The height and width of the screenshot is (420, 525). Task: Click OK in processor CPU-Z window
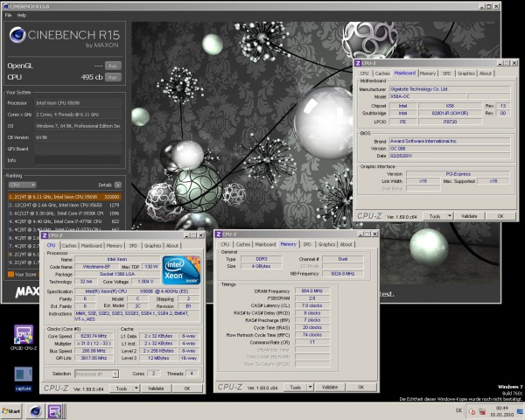tap(187, 388)
